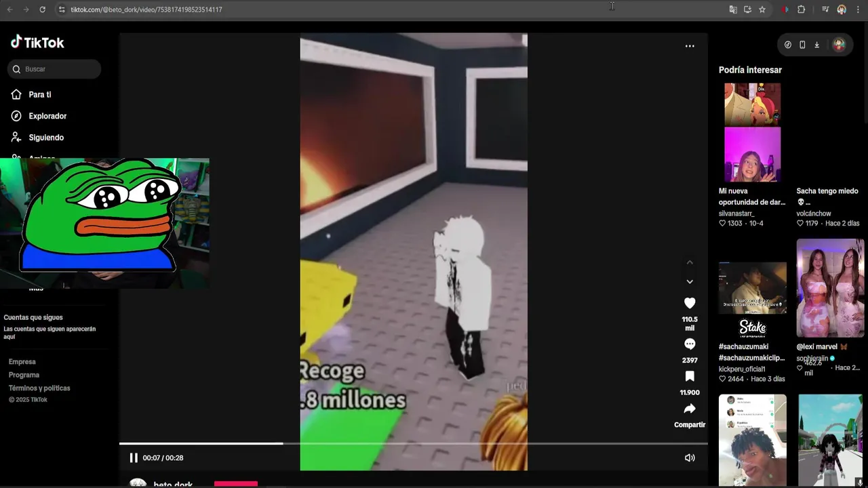Open the Siguiendo feed
The width and height of the screenshot is (868, 488).
click(x=46, y=138)
